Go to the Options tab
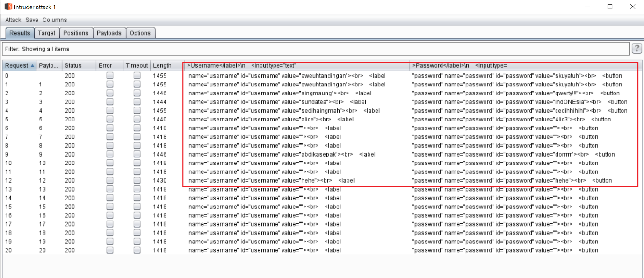644x278 pixels. (x=140, y=33)
